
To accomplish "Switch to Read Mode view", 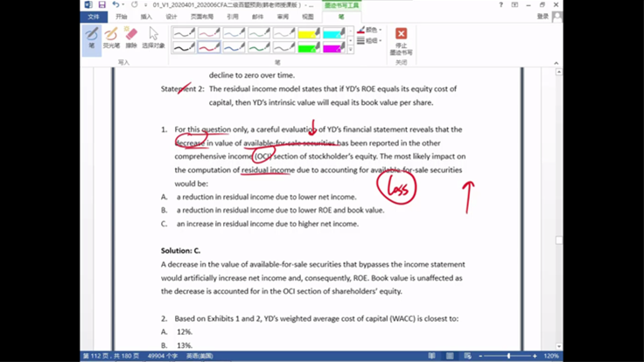I will (x=431, y=356).
